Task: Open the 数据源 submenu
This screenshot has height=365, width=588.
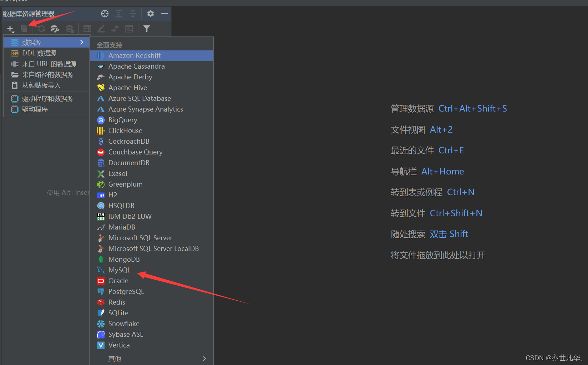Action: click(x=46, y=42)
